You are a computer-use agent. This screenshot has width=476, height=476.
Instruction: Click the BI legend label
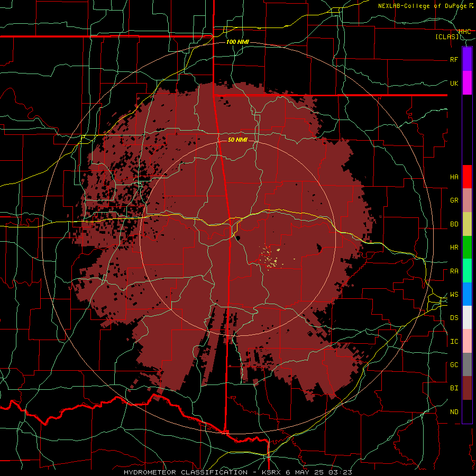pos(454,388)
